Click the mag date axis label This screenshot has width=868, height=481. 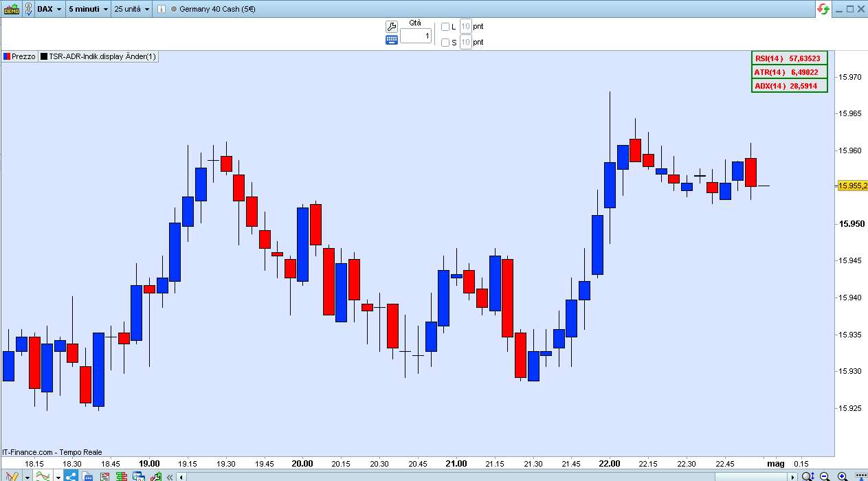[775, 463]
